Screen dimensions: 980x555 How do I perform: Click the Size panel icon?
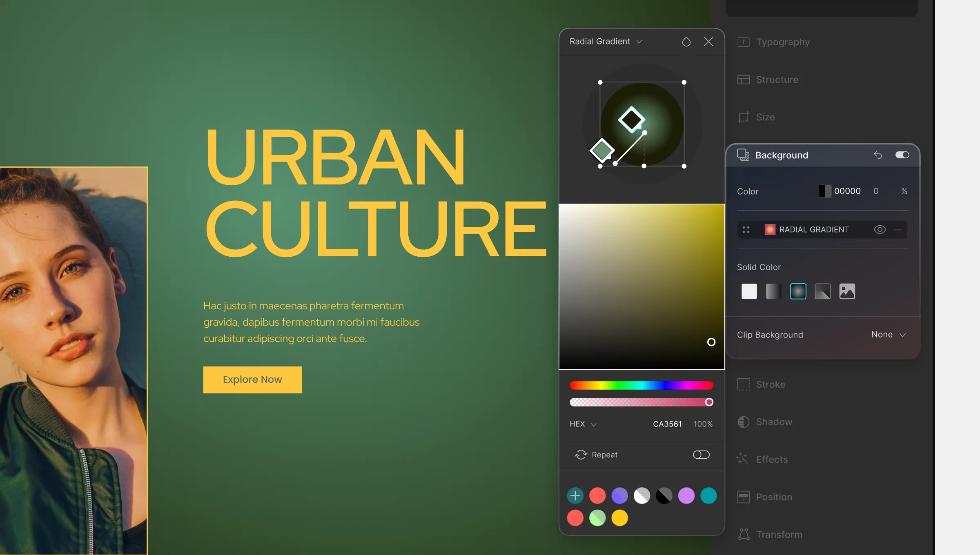point(743,117)
